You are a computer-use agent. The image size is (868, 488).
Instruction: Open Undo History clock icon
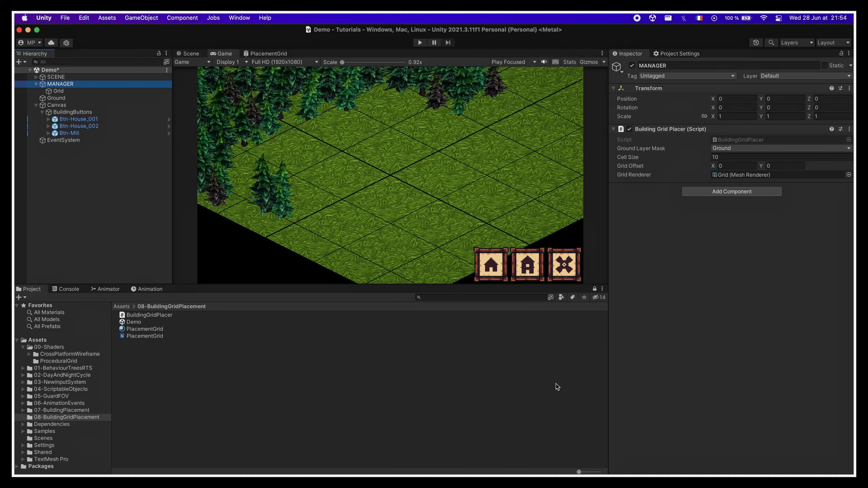[756, 42]
